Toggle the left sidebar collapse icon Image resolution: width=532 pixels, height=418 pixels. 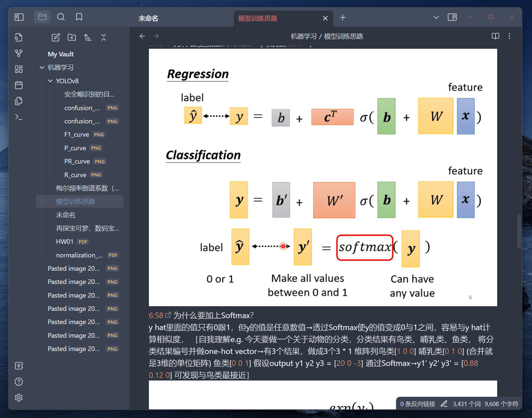pos(19,17)
